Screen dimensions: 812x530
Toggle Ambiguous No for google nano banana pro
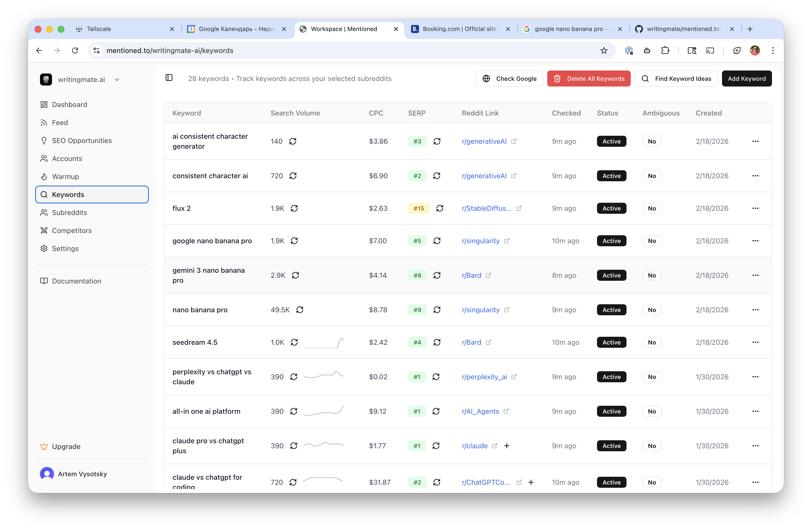[652, 241]
